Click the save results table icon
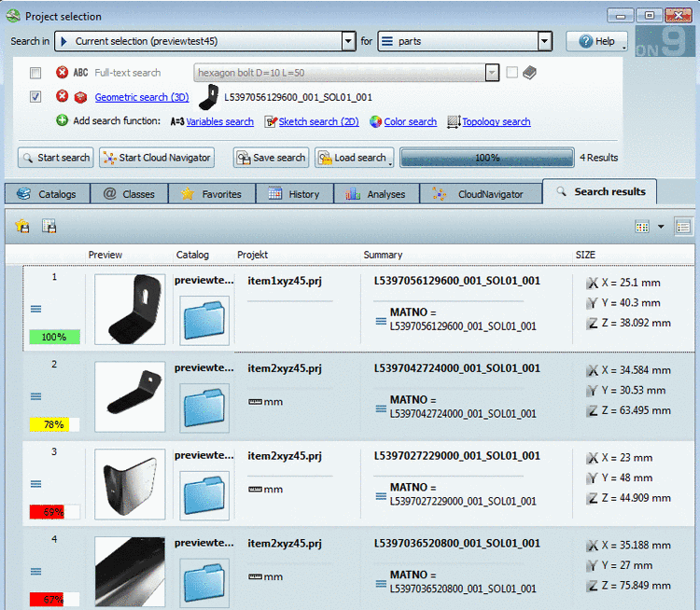Screen dimensions: 700x610 point(49,227)
